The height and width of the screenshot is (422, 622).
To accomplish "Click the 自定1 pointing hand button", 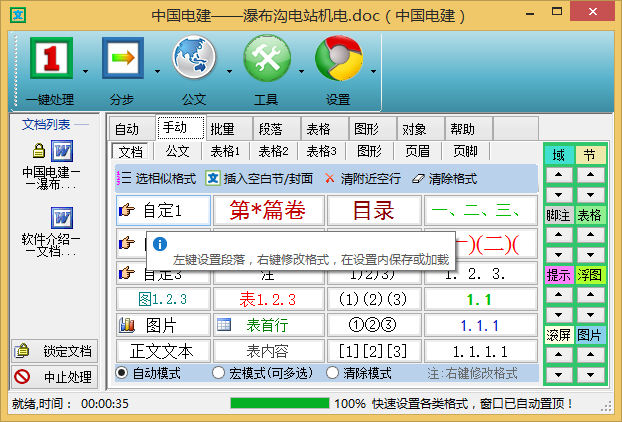I will 163,210.
